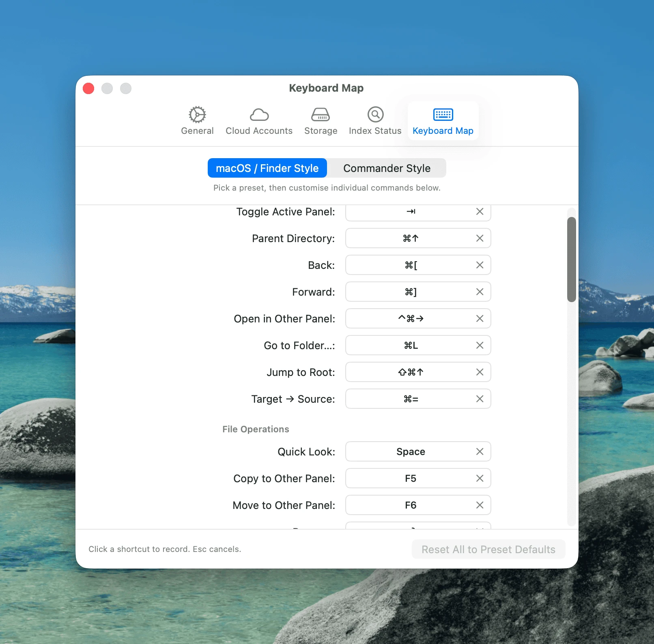The width and height of the screenshot is (654, 644).
Task: Remove the Forward shortcut binding
Action: [480, 292]
